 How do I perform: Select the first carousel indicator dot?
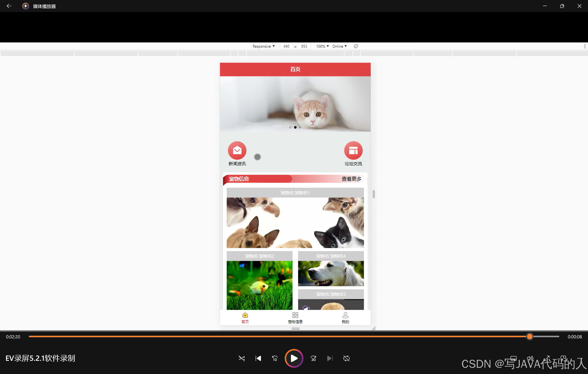point(290,127)
